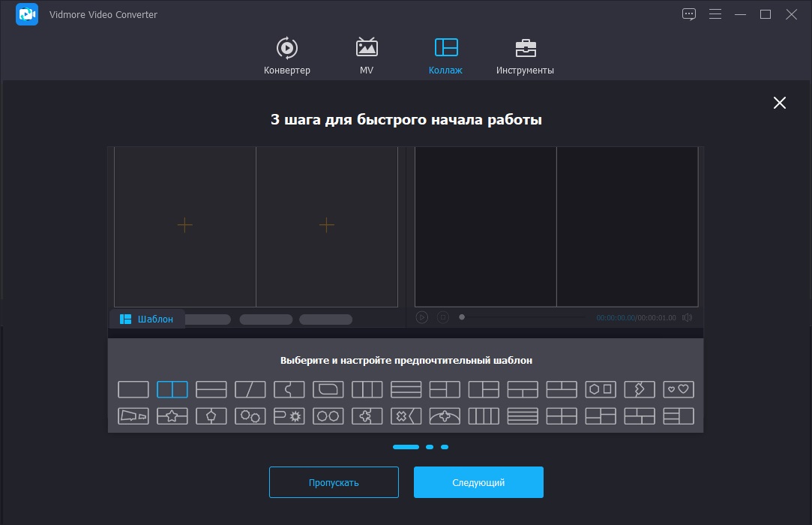The image size is (812, 525).
Task: Open the Шаблон panel
Action: tap(147, 319)
